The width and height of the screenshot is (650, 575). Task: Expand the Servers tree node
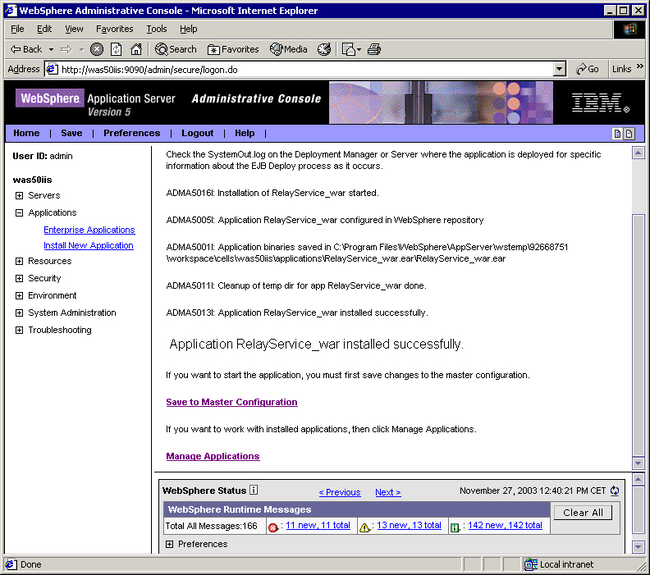[x=19, y=195]
